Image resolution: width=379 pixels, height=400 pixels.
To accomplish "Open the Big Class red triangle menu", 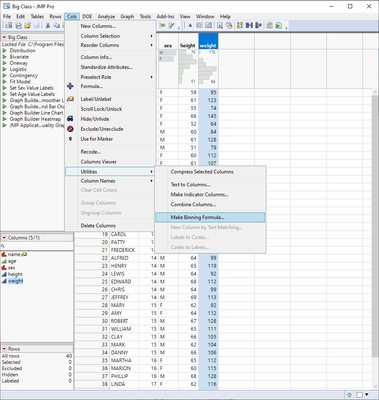I will [x=4, y=37].
